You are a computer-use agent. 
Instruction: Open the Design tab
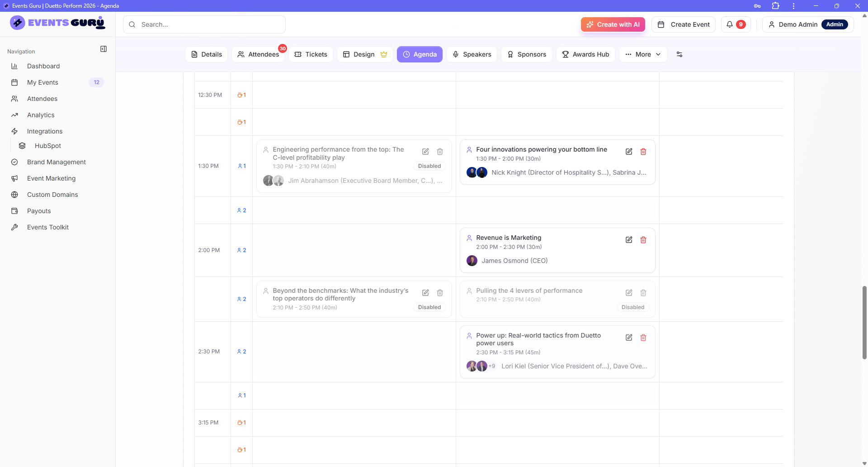[365, 54]
